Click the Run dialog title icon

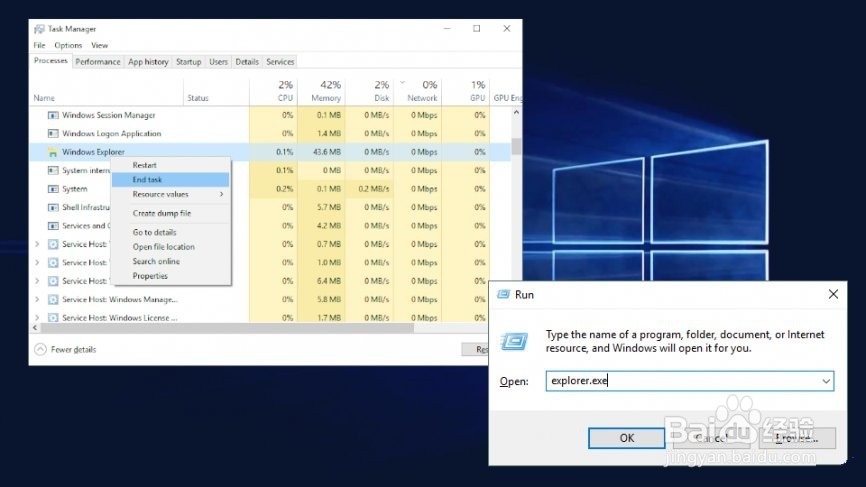(503, 294)
